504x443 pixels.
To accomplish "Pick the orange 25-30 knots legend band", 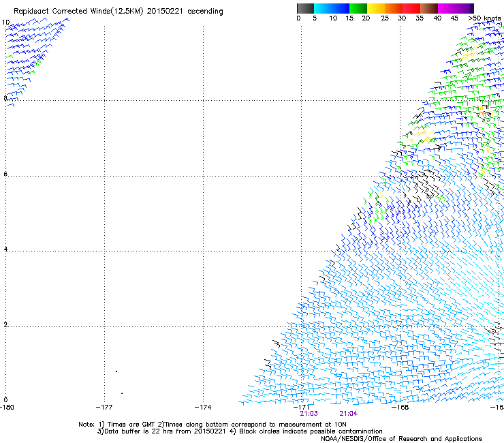I will click(x=394, y=8).
